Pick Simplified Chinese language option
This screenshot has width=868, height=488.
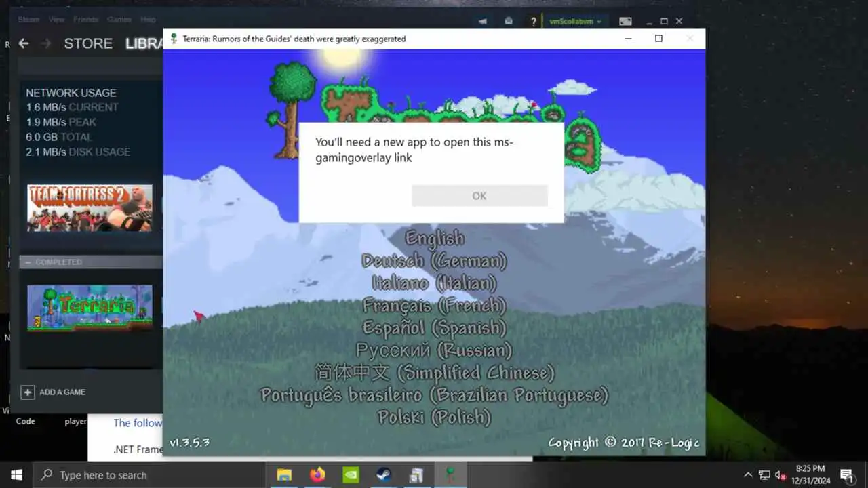(x=435, y=373)
